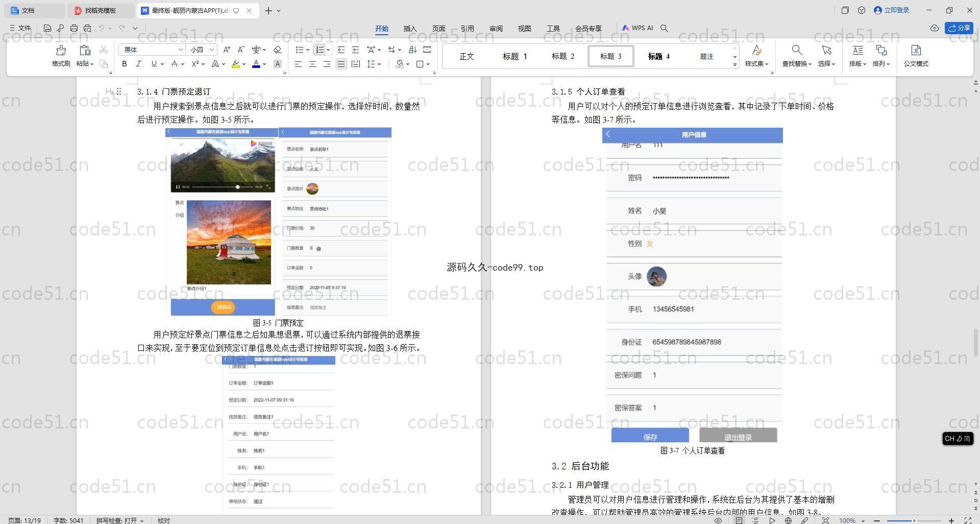Click the cloud upload icon near Share
The image size is (980, 524).
[x=935, y=28]
